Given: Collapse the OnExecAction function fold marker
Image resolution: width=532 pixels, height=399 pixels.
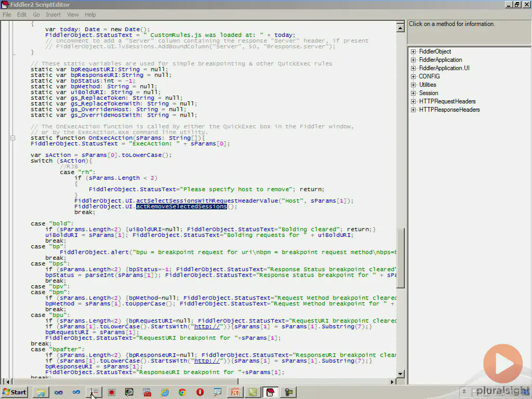Looking at the screenshot, I should pyautogui.click(x=12, y=138).
